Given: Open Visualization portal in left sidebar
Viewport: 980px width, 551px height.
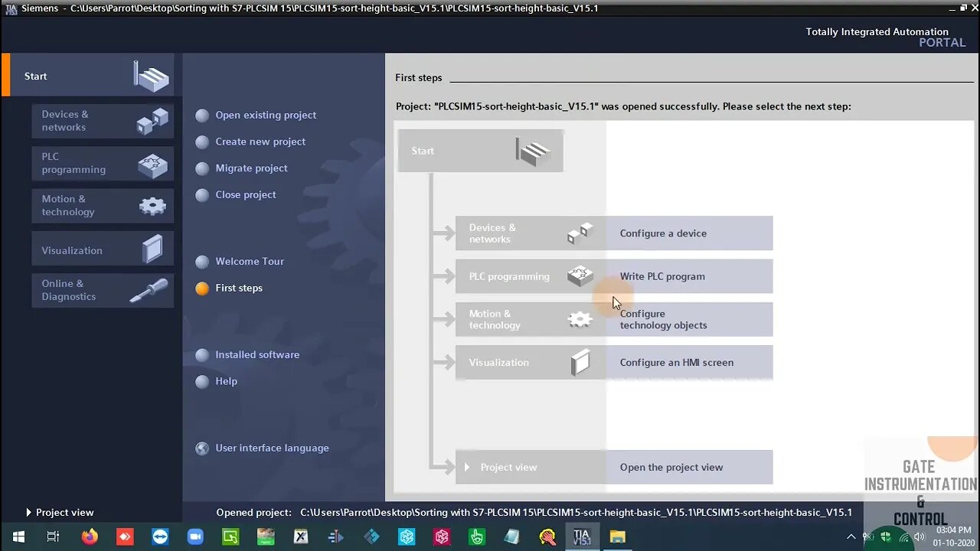Looking at the screenshot, I should 103,249.
